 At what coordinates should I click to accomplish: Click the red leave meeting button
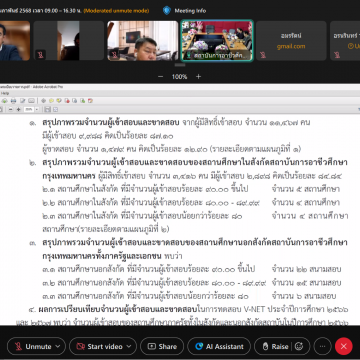click(x=344, y=346)
